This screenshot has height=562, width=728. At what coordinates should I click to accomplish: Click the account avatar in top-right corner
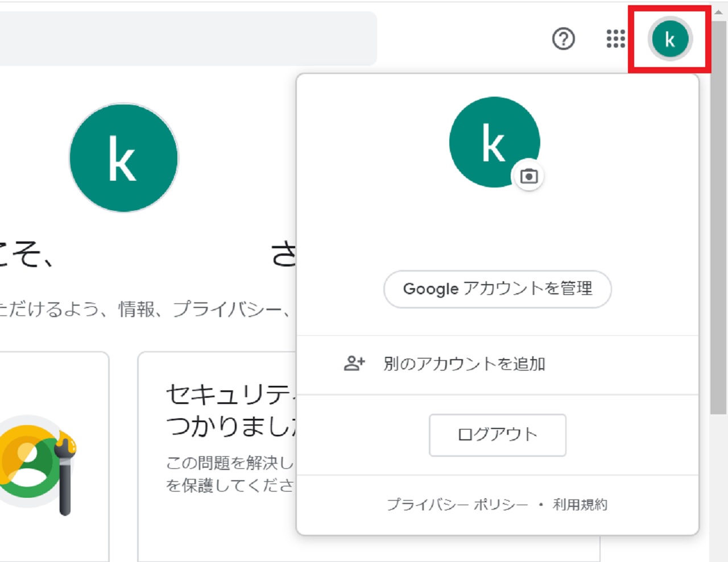[x=670, y=39]
